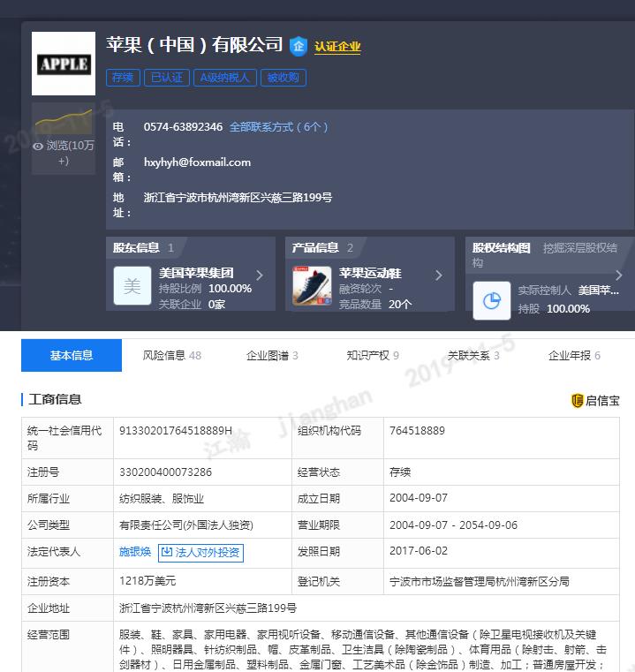Viewport: 635px width, 672px height.
Task: Switch to the 风险信息 tab
Action: point(172,356)
